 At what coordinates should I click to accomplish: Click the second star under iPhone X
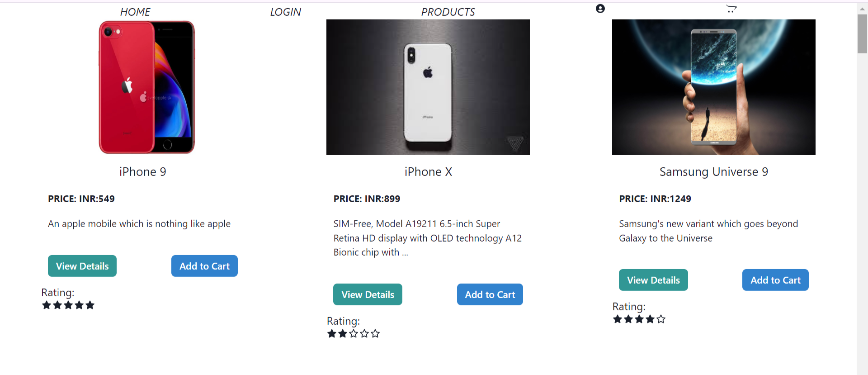343,334
